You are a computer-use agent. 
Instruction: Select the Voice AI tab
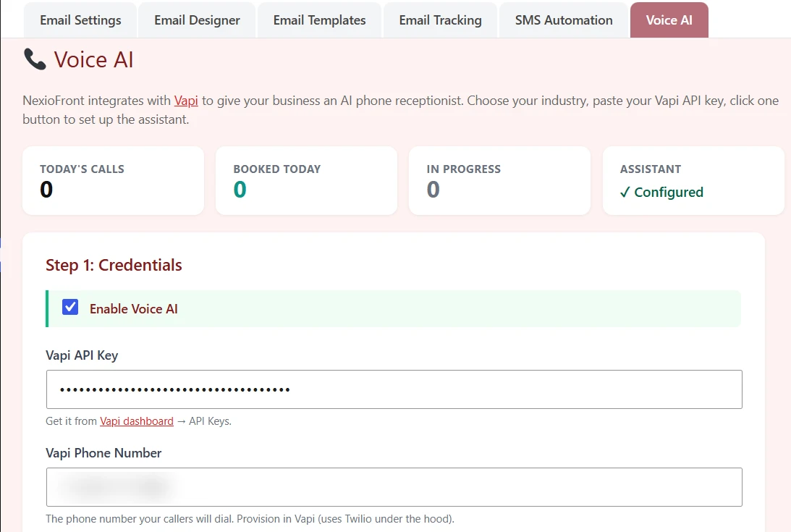[x=669, y=20]
